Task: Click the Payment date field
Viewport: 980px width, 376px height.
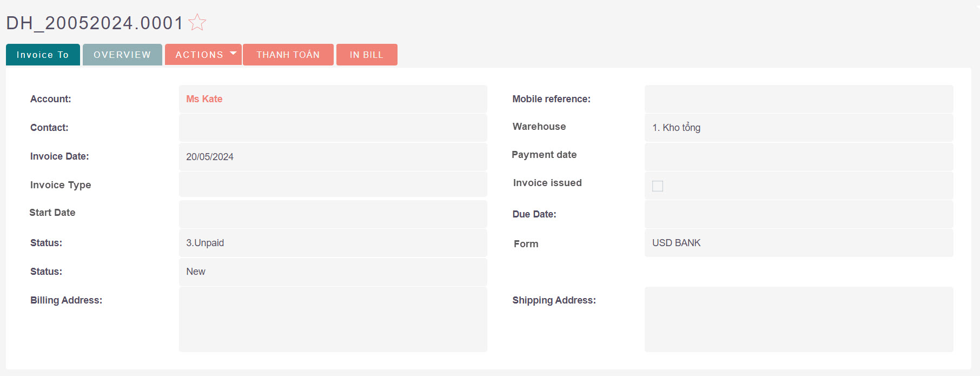Action: coord(799,156)
